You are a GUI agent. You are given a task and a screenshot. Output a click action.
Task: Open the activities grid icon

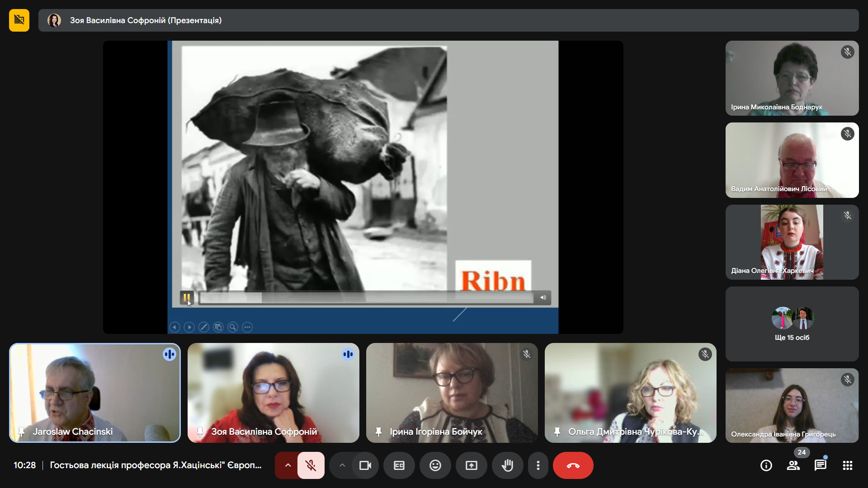pos(847,465)
